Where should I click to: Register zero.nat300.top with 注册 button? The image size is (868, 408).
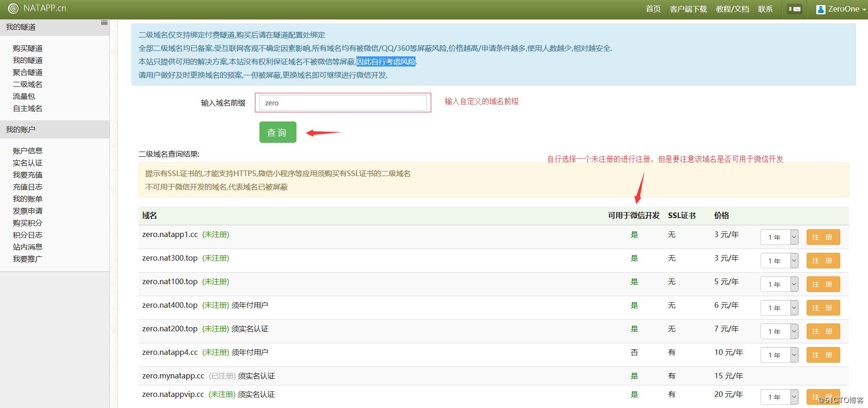(823, 261)
